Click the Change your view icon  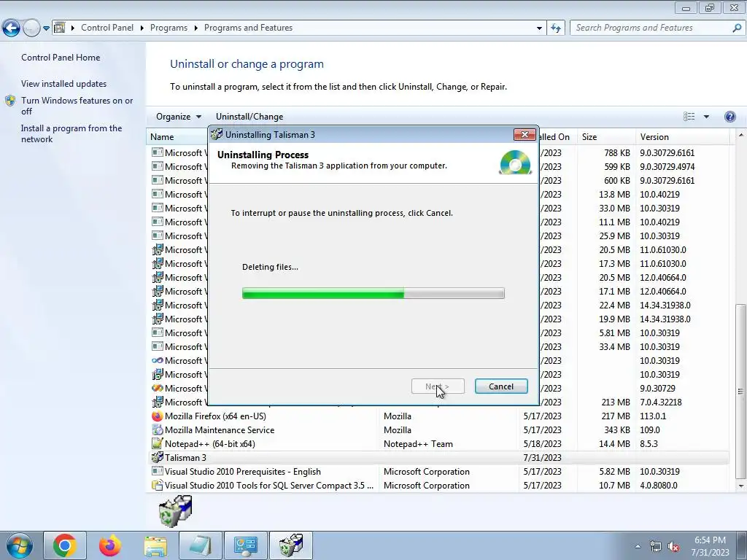point(689,117)
